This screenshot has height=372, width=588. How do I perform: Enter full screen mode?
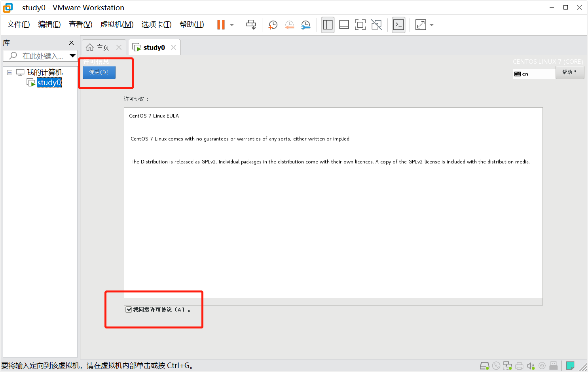(x=360, y=25)
